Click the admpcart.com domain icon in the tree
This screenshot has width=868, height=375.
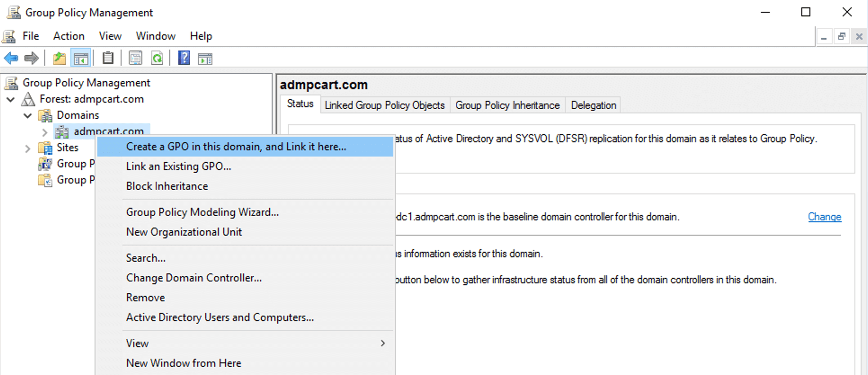[62, 131]
